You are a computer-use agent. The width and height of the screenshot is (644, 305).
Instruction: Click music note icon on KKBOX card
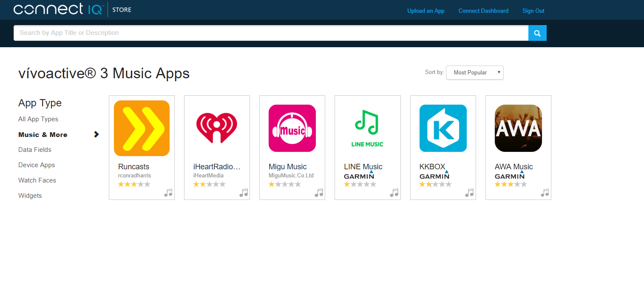coord(469,193)
